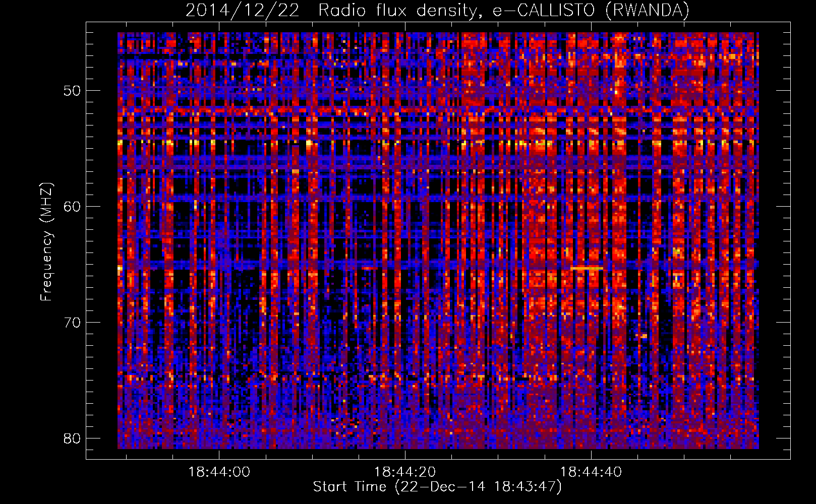816x504 pixels.
Task: Click the 18:44:20 time tick label
Action: (x=405, y=472)
